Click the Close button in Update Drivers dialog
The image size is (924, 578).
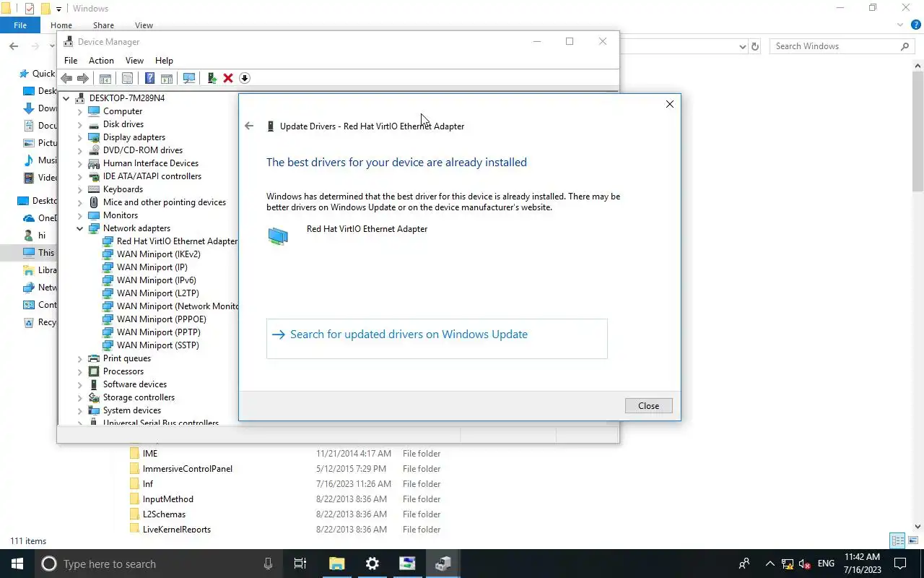coord(648,406)
